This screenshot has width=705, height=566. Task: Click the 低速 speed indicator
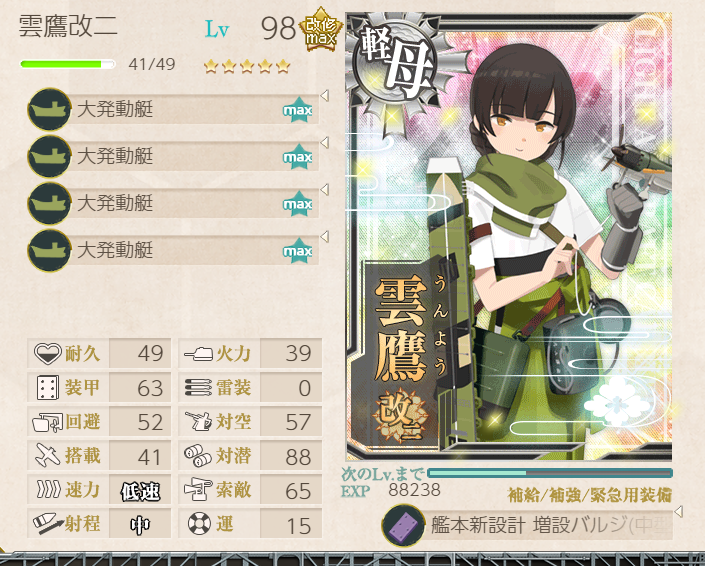(x=140, y=491)
